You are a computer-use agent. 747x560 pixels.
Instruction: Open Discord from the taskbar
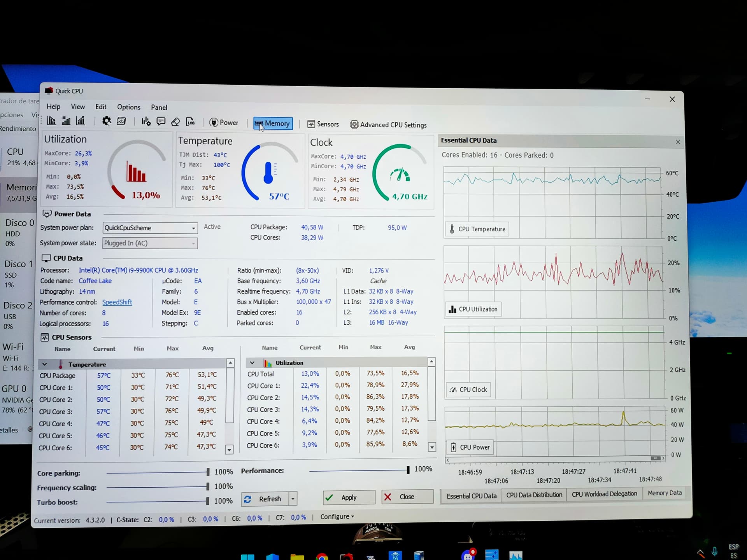(468, 555)
